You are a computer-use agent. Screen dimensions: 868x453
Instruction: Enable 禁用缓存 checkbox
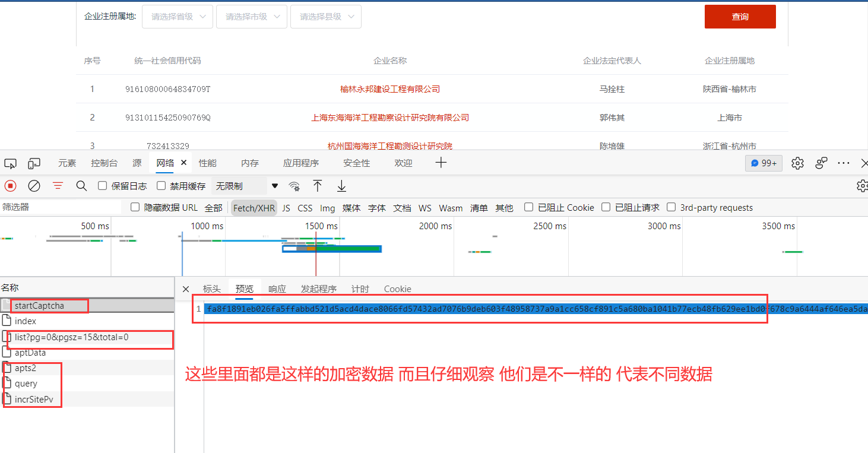click(161, 186)
